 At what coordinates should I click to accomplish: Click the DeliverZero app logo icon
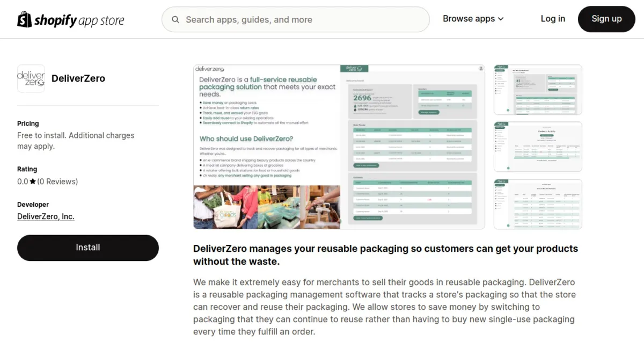coord(31,78)
